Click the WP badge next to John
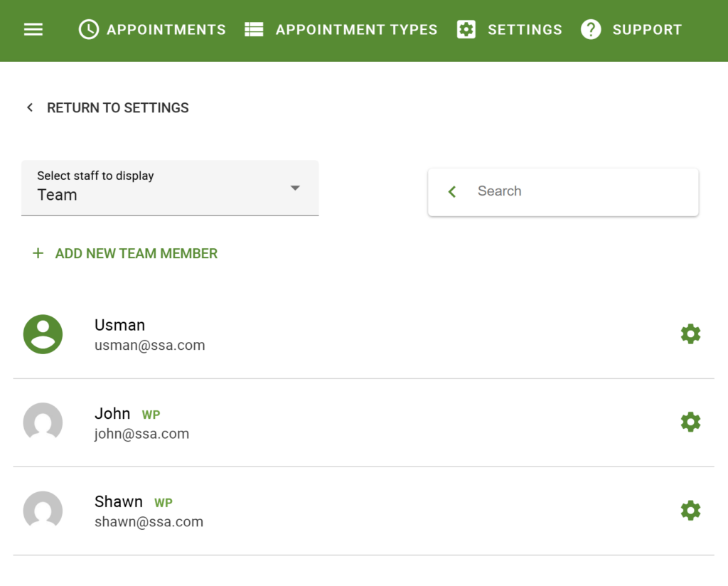Viewport: 728px width, 586px height. pyautogui.click(x=151, y=415)
